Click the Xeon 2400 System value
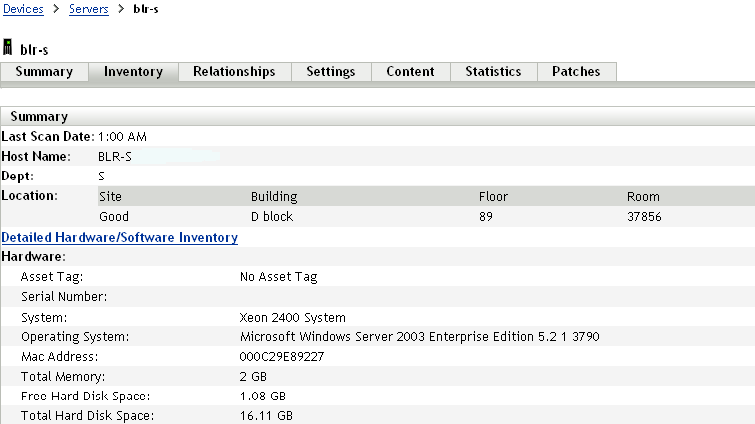This screenshot has height=424, width=755. click(x=293, y=317)
